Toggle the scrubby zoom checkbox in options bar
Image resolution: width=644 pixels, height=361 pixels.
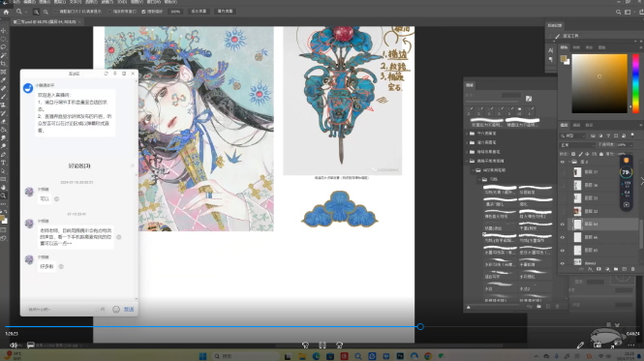143,12
